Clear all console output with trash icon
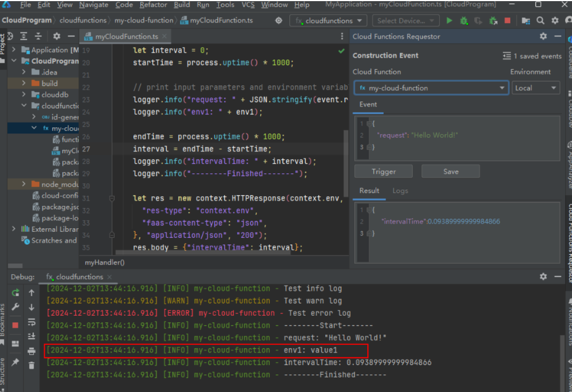This screenshot has height=392, width=572. 32,365
